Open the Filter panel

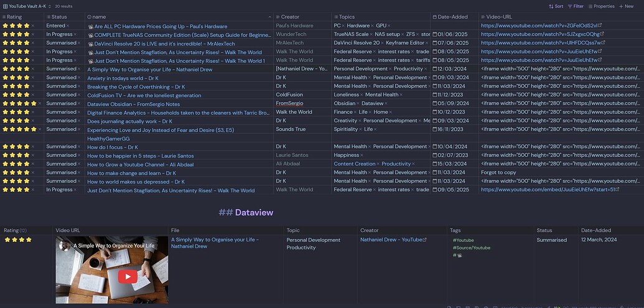coord(576,6)
